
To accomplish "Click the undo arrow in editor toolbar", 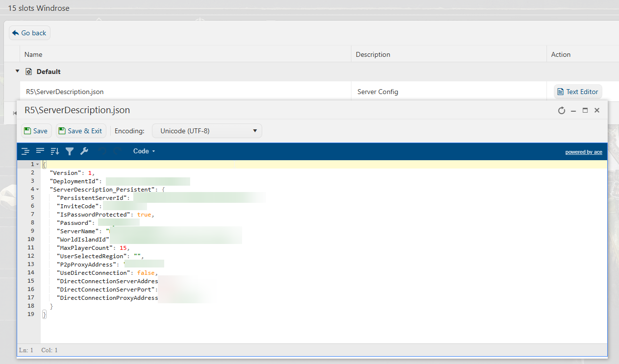I will [x=102, y=151].
